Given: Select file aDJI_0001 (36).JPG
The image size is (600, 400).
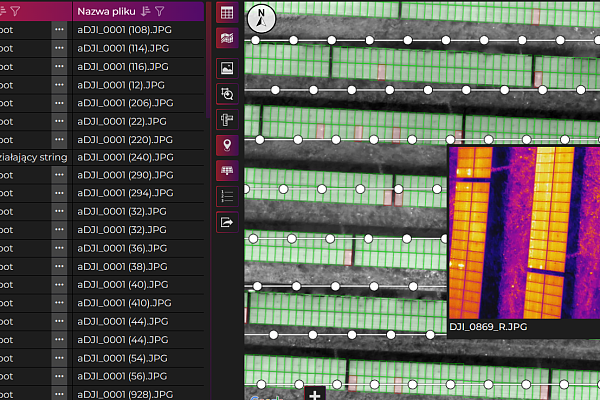Looking at the screenshot, I should click(122, 248).
